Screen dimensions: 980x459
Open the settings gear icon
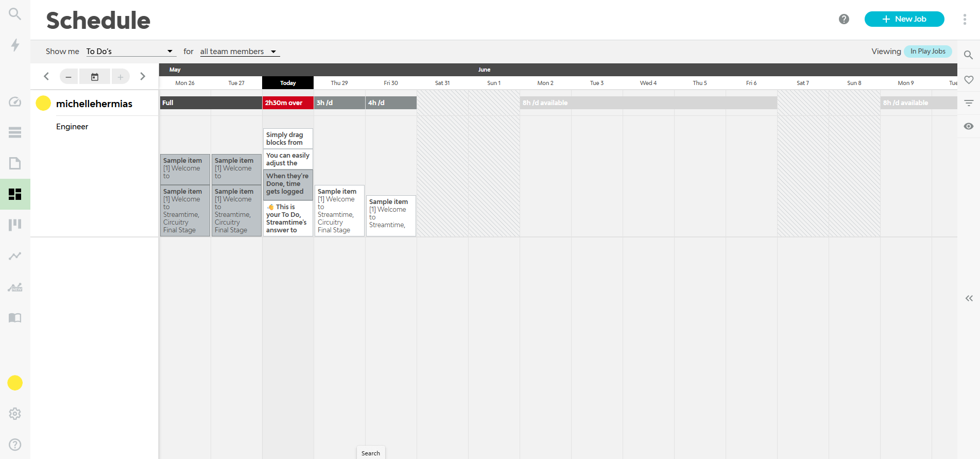[x=15, y=414]
